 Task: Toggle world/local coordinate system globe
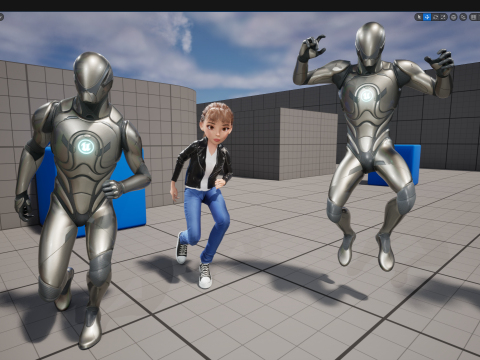pyautogui.click(x=453, y=17)
